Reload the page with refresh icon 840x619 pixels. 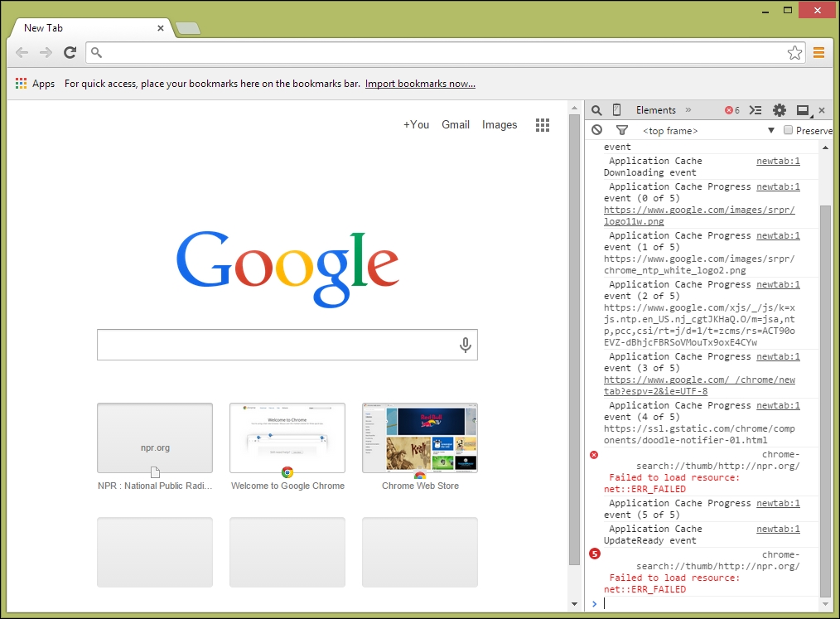70,52
